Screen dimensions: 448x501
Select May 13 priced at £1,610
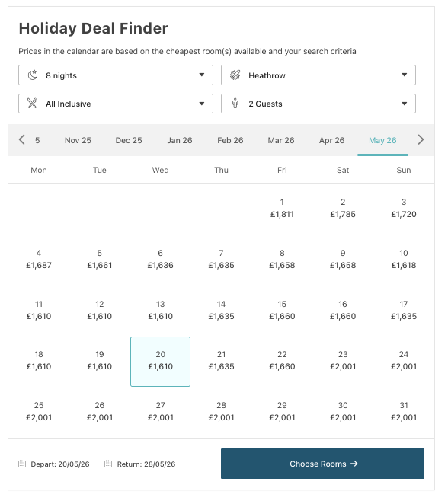tap(160, 310)
